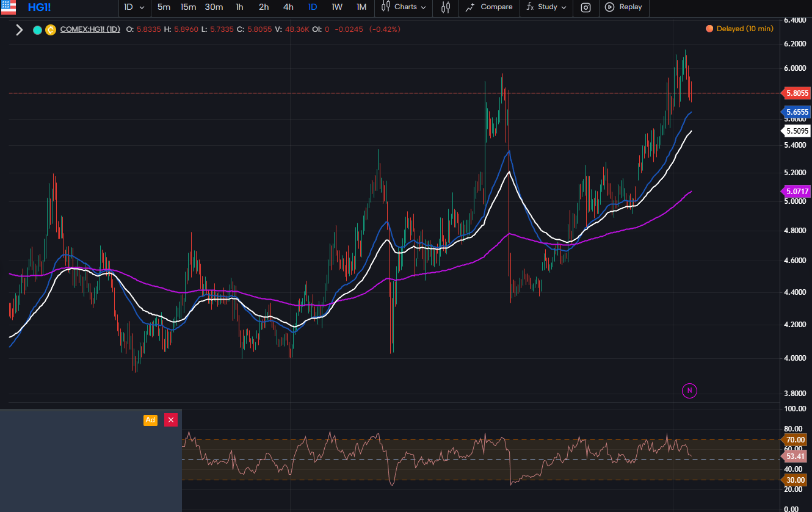Click the teal circle legend icon
812x512 pixels.
(37, 30)
